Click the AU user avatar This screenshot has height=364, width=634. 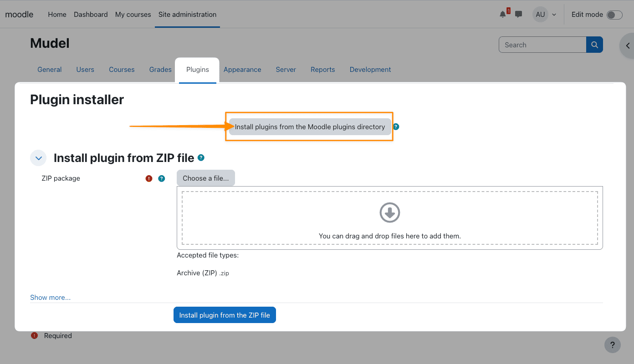coord(540,15)
